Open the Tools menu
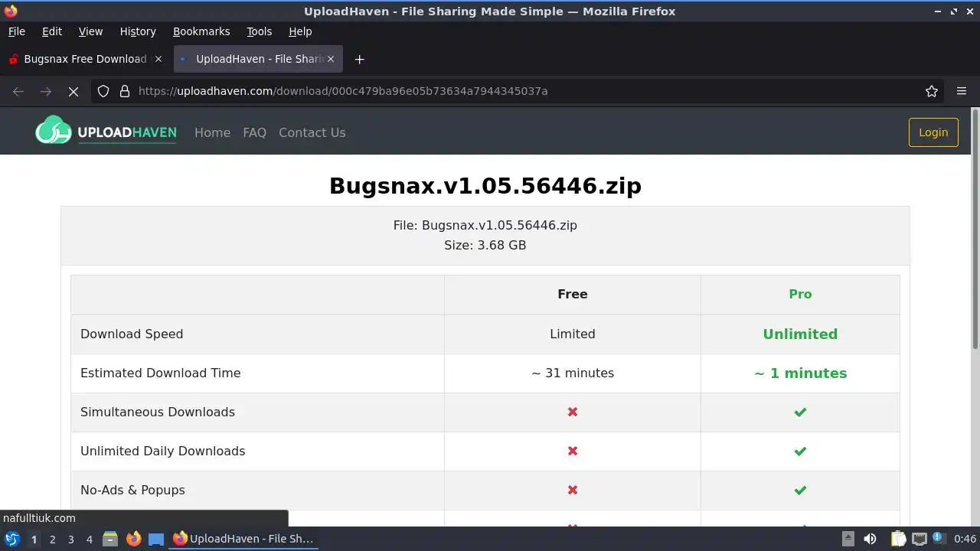The height and width of the screenshot is (551, 980). click(259, 31)
